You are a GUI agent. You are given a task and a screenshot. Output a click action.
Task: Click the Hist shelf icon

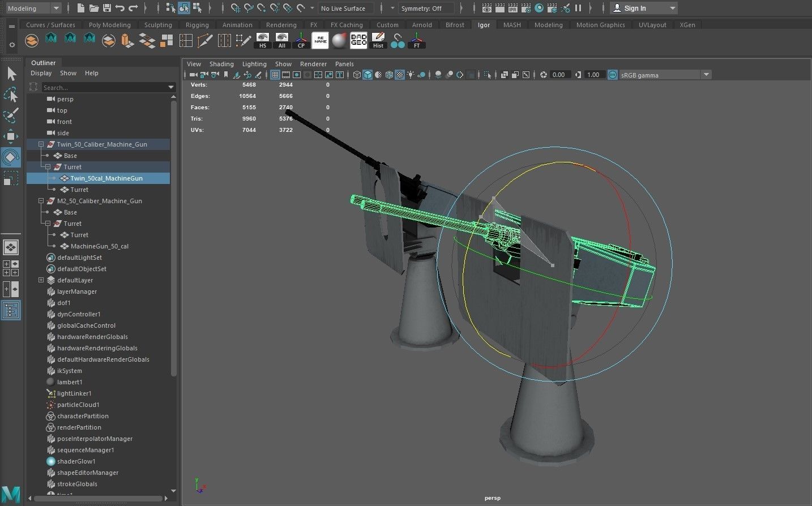click(378, 41)
